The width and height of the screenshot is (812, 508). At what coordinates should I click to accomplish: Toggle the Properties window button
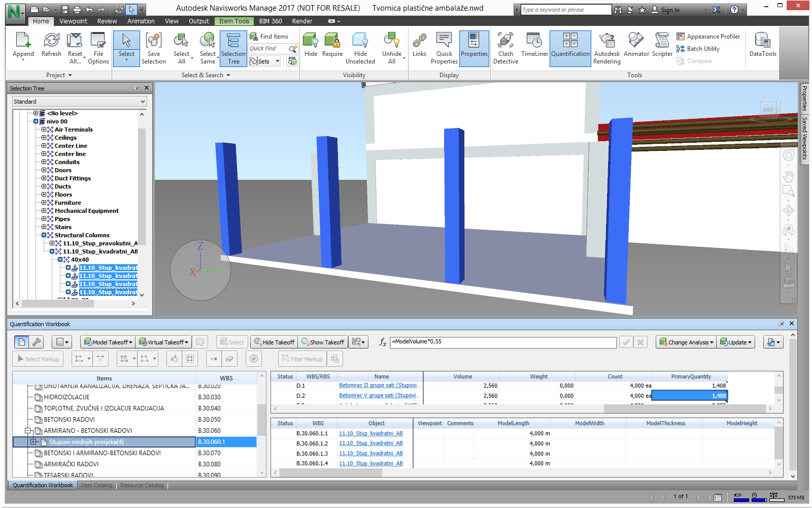(x=474, y=45)
